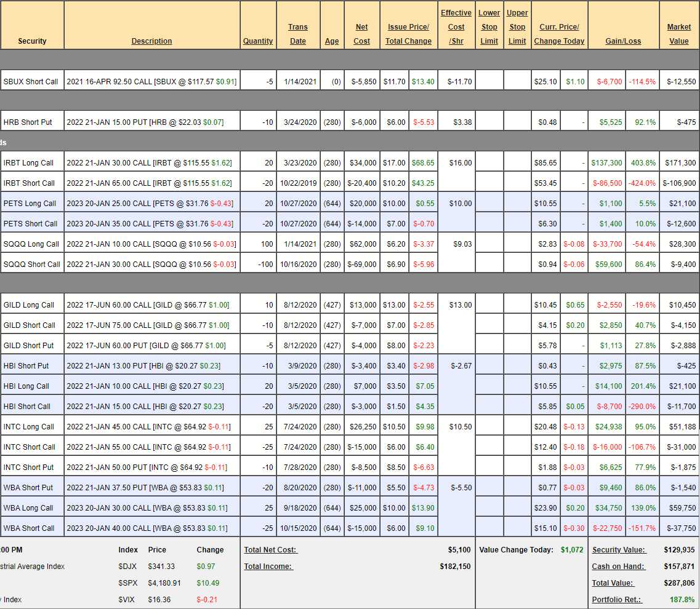Image resolution: width=700 pixels, height=609 pixels.
Task: Sort by the Quantity column header
Action: click(258, 41)
